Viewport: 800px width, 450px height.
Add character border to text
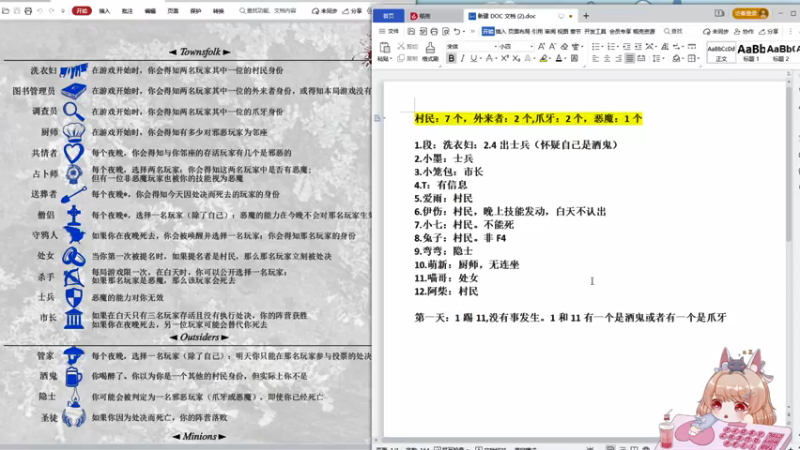coord(574,59)
